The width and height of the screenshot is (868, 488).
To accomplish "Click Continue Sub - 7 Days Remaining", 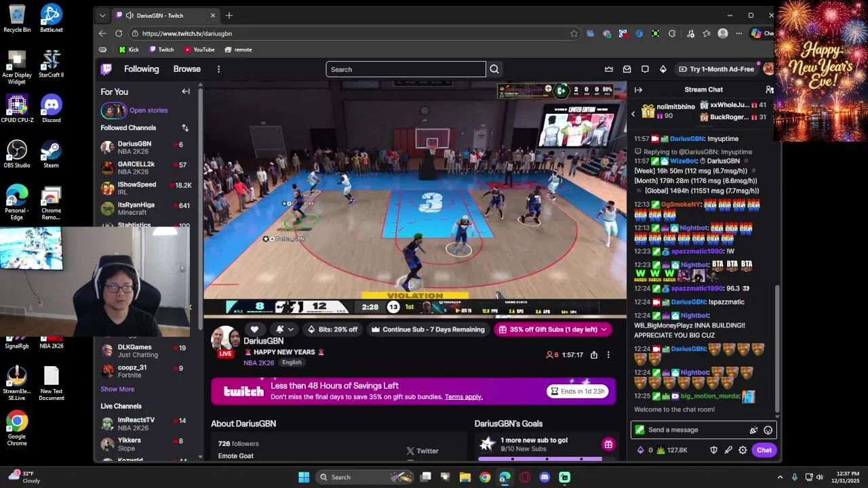I will coord(428,329).
